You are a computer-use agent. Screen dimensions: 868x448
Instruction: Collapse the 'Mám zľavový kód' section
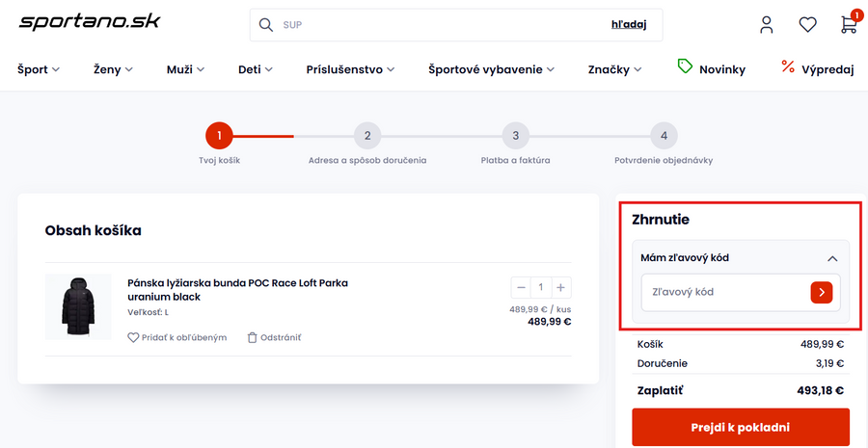click(x=832, y=258)
